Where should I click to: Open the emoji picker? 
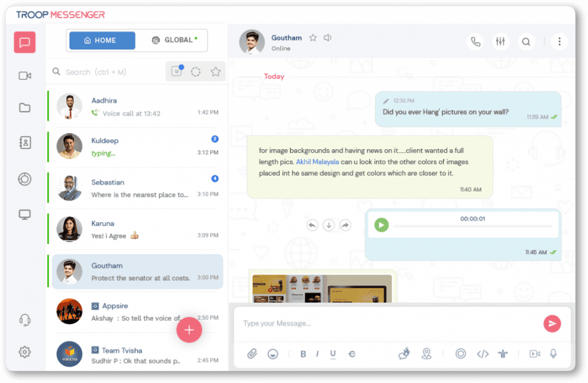pos(273,354)
